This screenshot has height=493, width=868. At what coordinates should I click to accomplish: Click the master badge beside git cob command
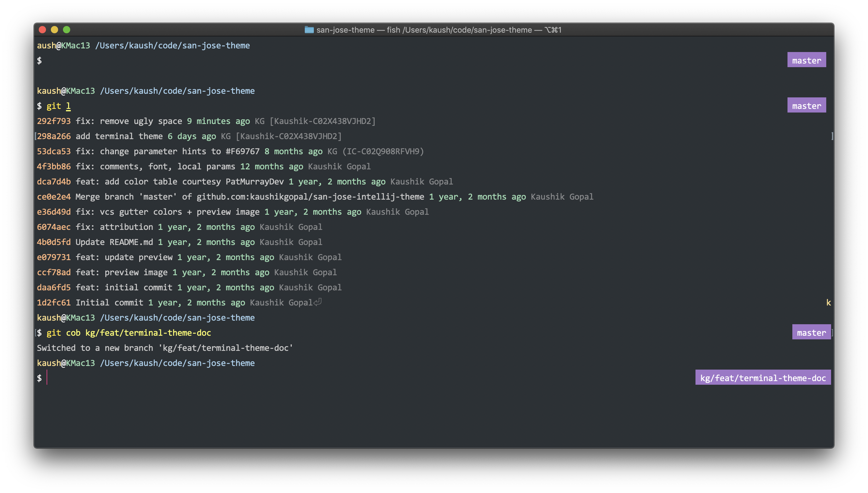click(x=811, y=332)
